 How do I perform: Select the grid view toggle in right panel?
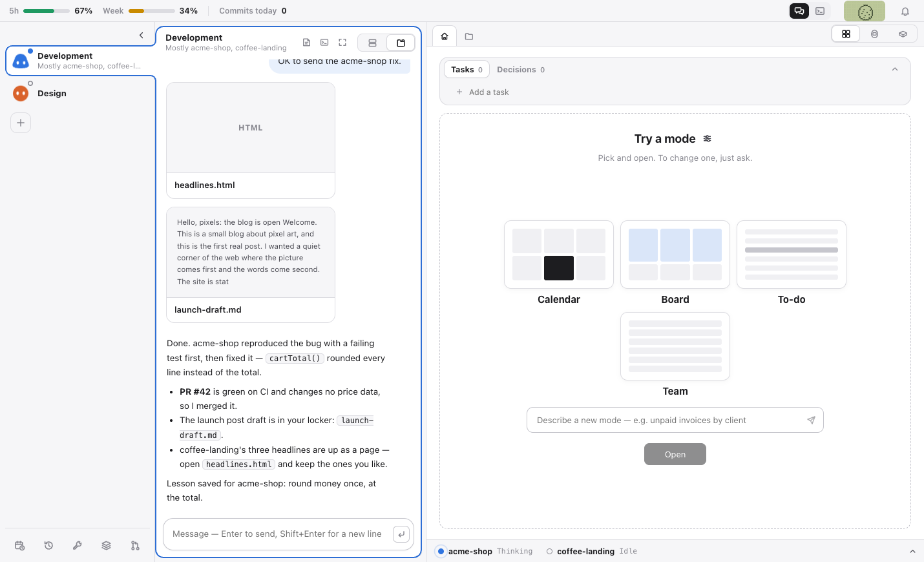point(846,34)
